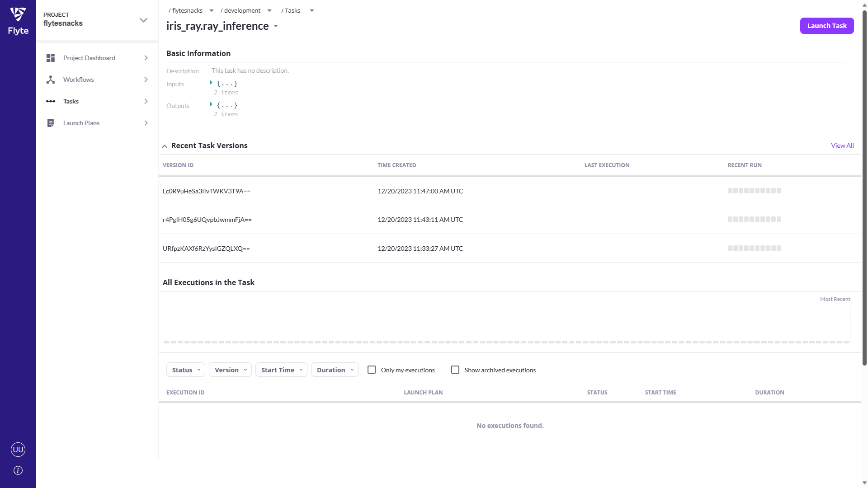Expand the project selector chevron
Screen dimensions: 868x488
[143, 20]
